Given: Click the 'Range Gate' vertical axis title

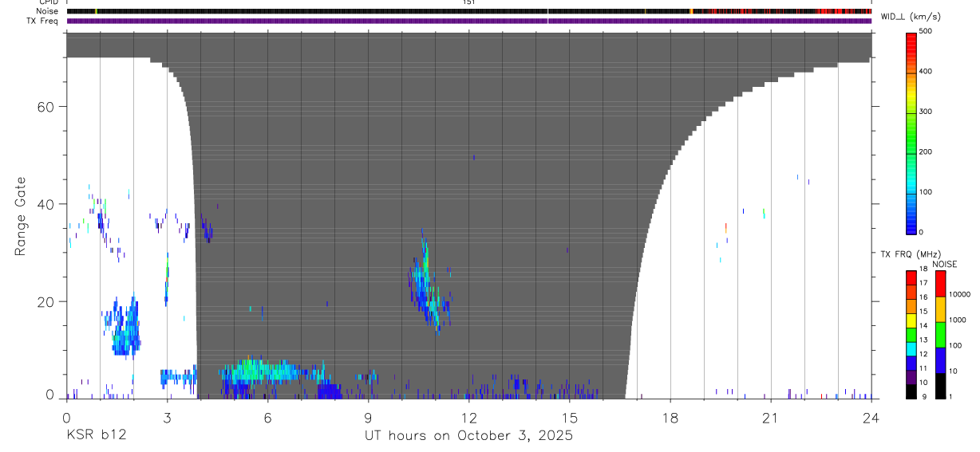Looking at the screenshot, I should [x=20, y=217].
